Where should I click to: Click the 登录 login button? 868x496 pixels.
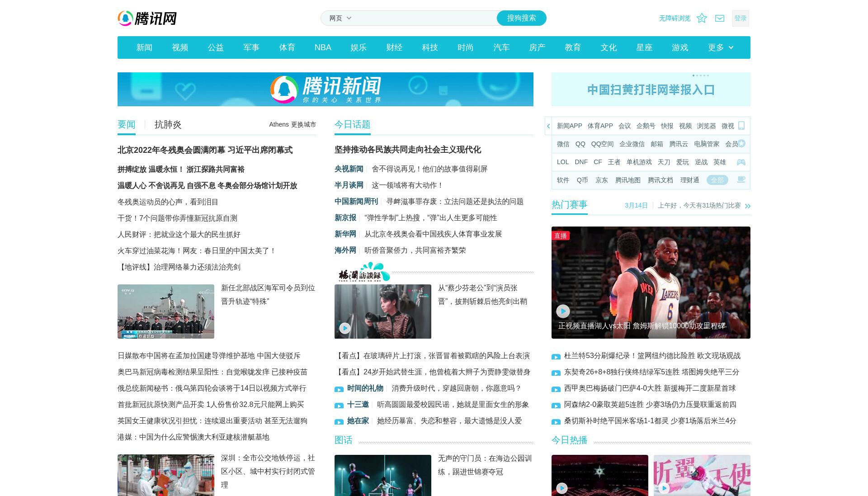741,18
